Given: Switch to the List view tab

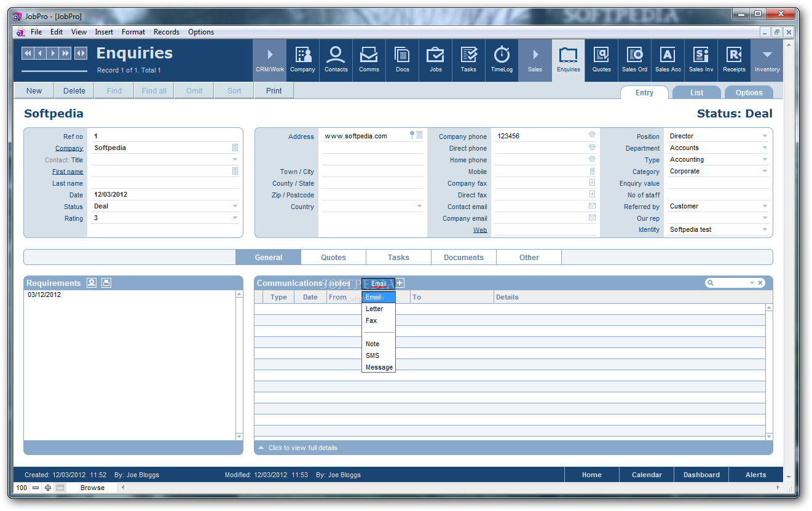Looking at the screenshot, I should tap(696, 92).
